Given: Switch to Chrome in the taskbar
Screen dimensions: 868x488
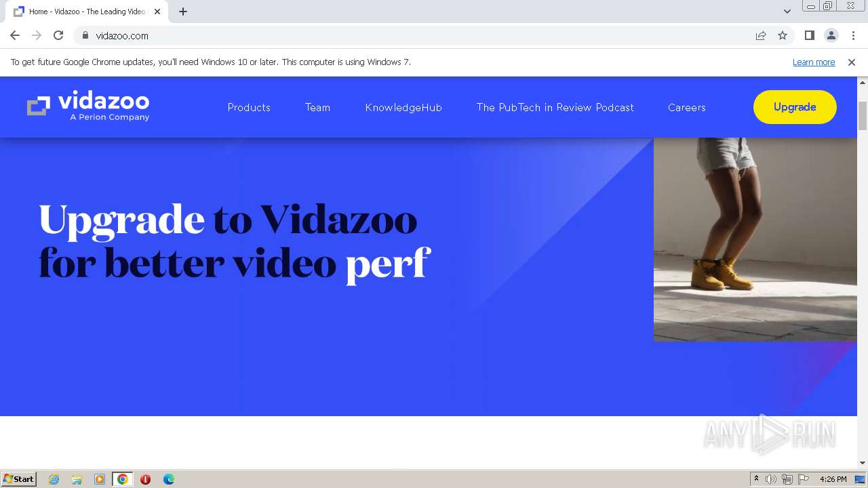Looking at the screenshot, I should tap(123, 479).
